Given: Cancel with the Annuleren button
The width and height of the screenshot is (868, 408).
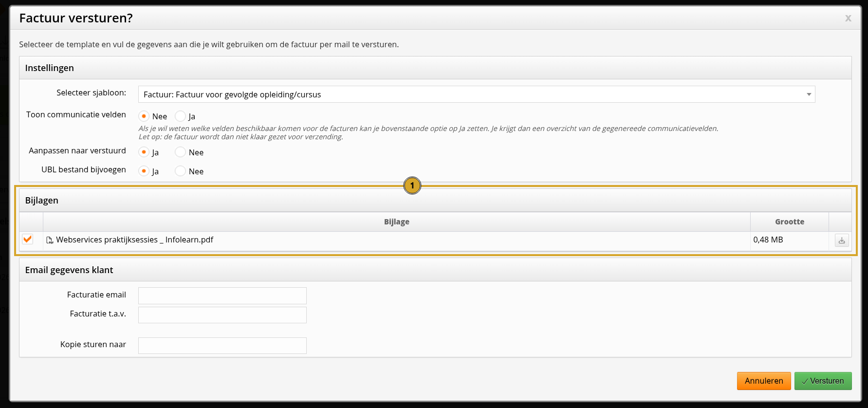Looking at the screenshot, I should click(763, 381).
